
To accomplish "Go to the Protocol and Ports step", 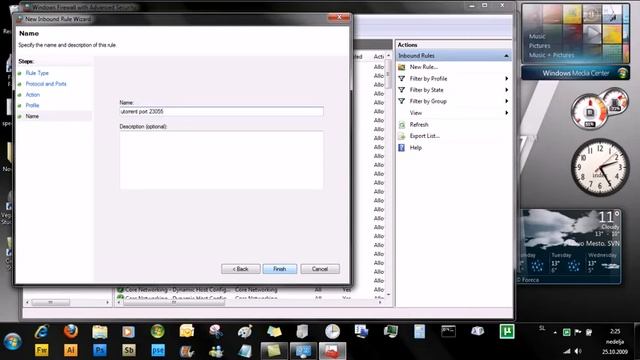I will click(46, 84).
